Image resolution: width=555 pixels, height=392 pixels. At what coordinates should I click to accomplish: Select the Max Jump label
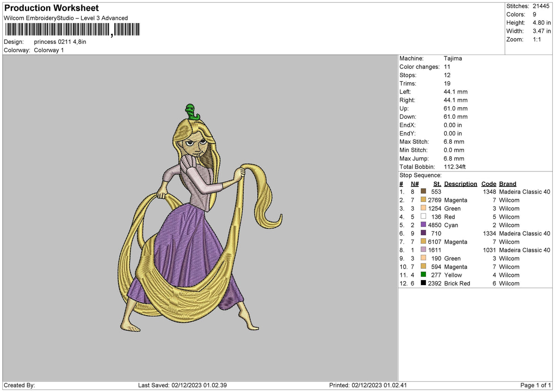pyautogui.click(x=413, y=158)
